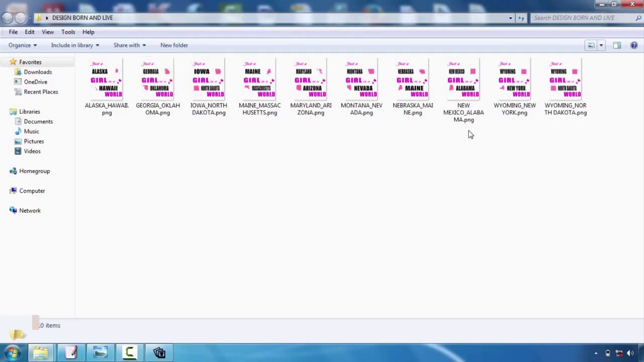Select the ALASKA_HAWAII.png thumbnail
Image resolution: width=644 pixels, height=362 pixels.
[x=107, y=78]
